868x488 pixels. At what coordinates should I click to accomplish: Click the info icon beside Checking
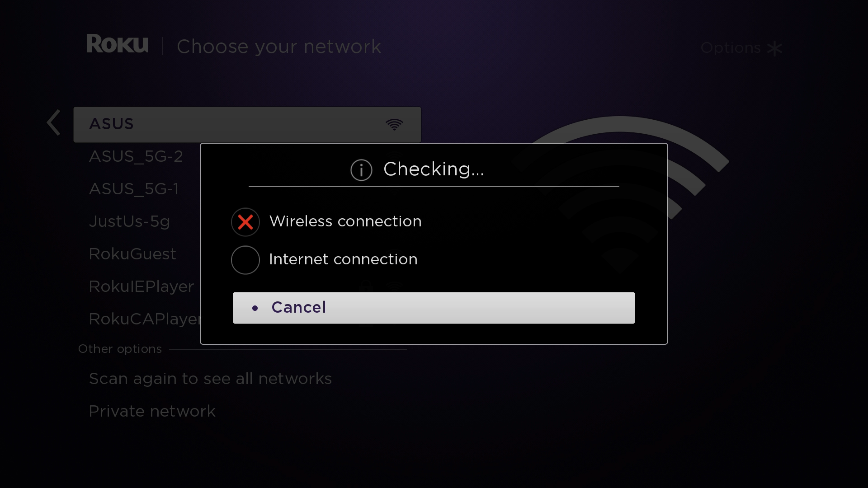point(361,170)
